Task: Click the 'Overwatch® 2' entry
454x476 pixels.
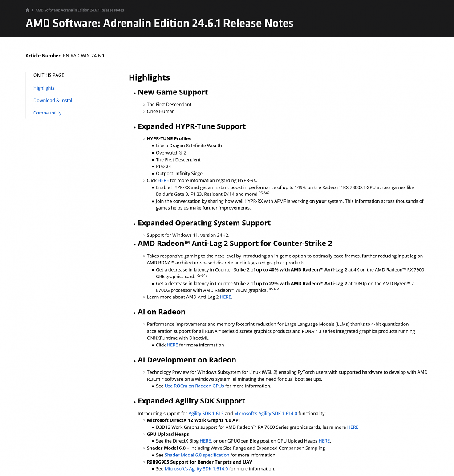Action: 171,153
